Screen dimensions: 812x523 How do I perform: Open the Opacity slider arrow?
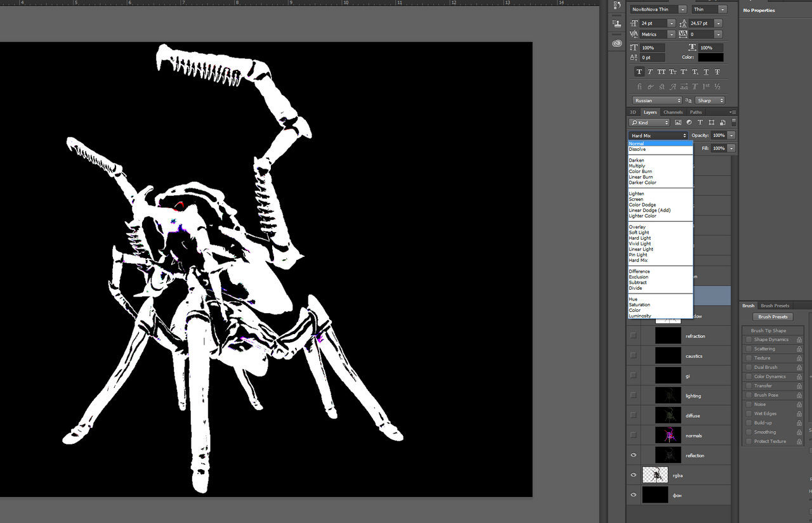pos(731,136)
